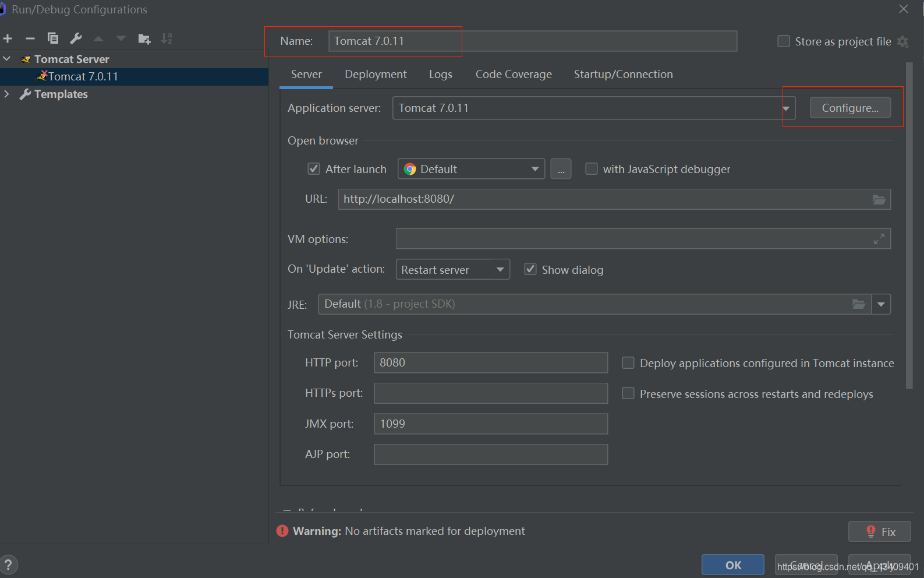Viewport: 924px width, 578px height.
Task: Click the VM options input field
Action: pyautogui.click(x=643, y=239)
